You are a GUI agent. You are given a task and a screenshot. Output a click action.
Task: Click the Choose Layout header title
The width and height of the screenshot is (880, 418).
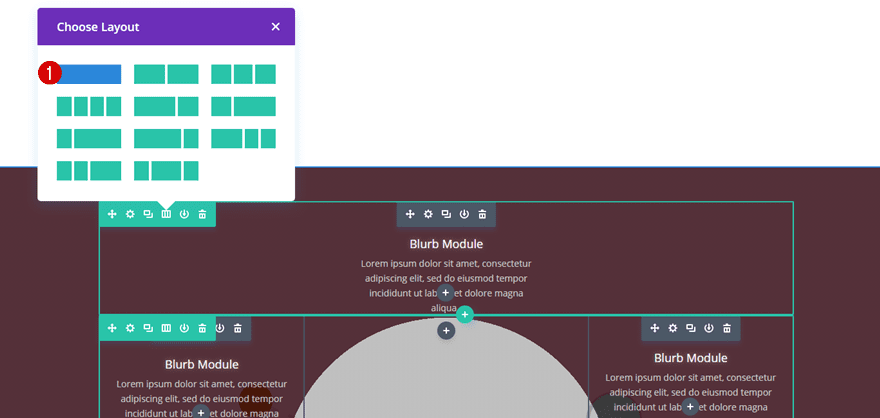[98, 27]
